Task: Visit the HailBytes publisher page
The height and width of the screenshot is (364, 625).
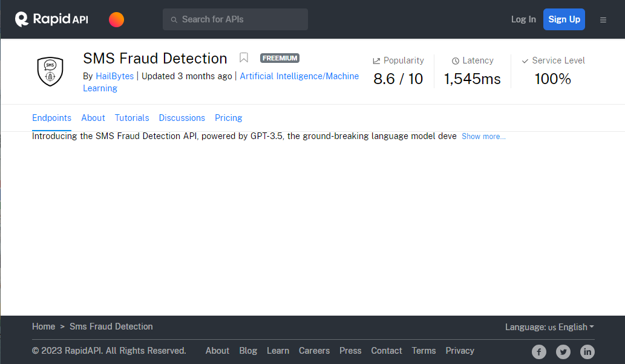Action: 114,76
